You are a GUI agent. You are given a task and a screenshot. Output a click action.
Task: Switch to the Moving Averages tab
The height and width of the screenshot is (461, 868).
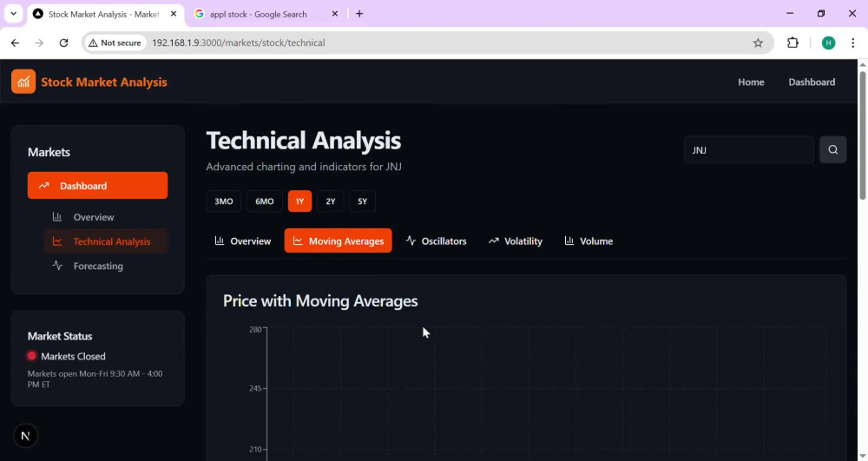click(x=338, y=240)
